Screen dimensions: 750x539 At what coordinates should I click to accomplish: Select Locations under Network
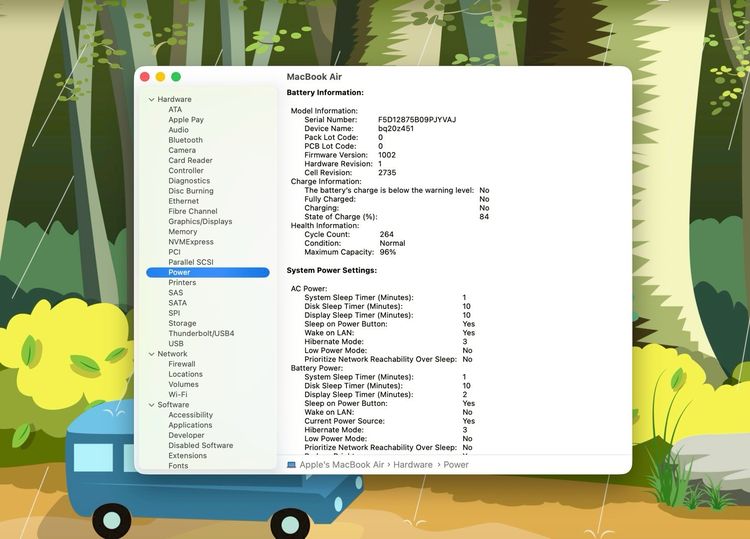tap(186, 374)
